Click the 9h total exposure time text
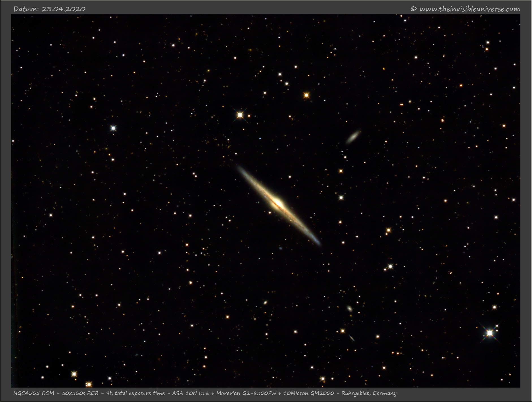532x402 pixels. click(x=135, y=393)
